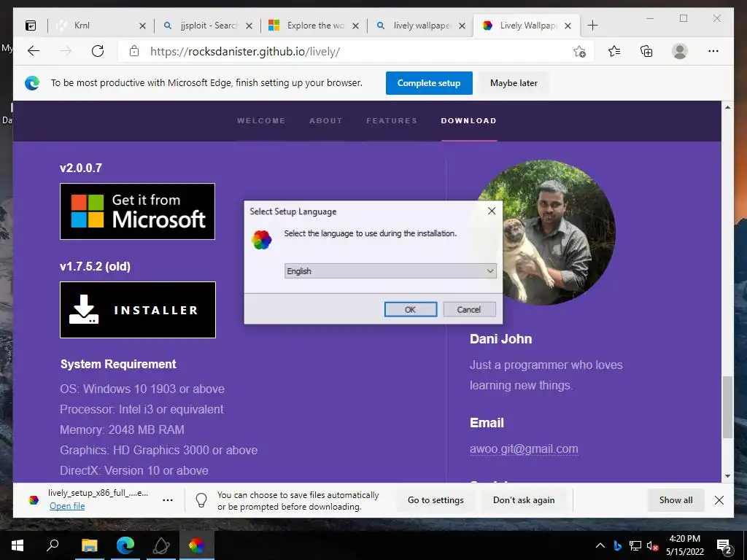Click the awoo.git@gmail.com email link
Image resolution: width=747 pixels, height=560 pixels.
click(524, 448)
